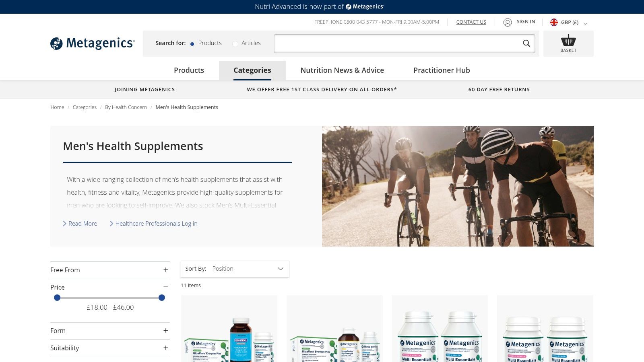Click the '£18.00 - £46.00' price range text

pyautogui.click(x=110, y=307)
